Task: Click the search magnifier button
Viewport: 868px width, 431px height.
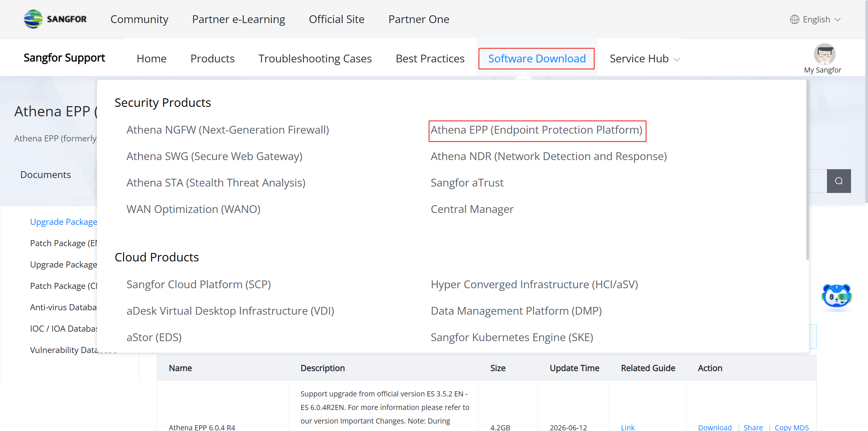Action: (839, 181)
